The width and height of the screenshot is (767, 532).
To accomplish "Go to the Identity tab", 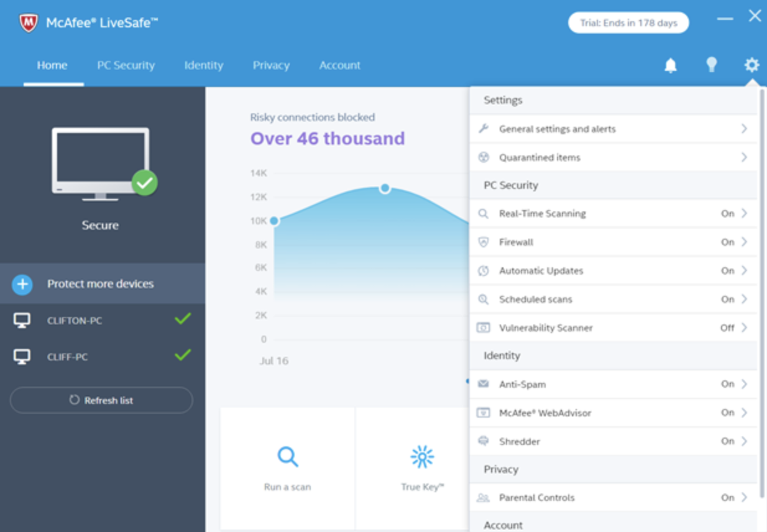I will click(x=204, y=65).
